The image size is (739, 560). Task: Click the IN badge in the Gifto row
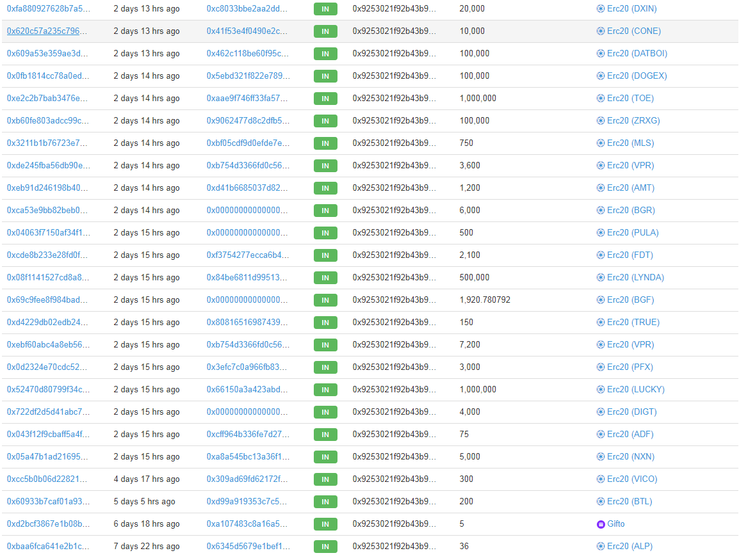(325, 524)
